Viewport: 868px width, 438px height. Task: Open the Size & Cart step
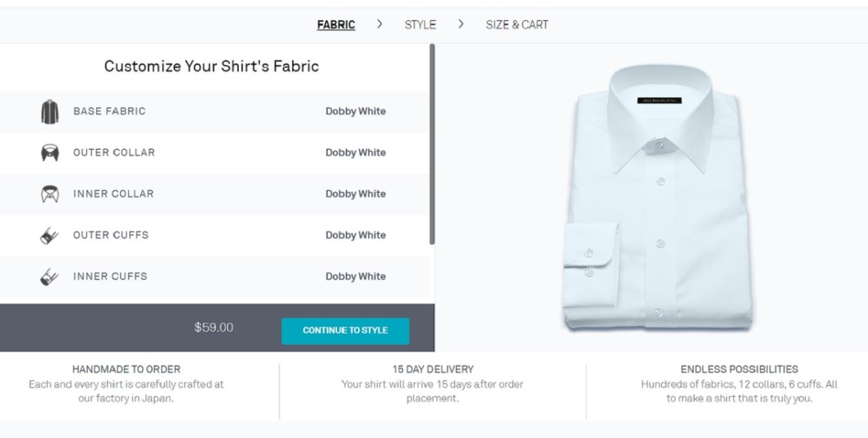[x=516, y=25]
